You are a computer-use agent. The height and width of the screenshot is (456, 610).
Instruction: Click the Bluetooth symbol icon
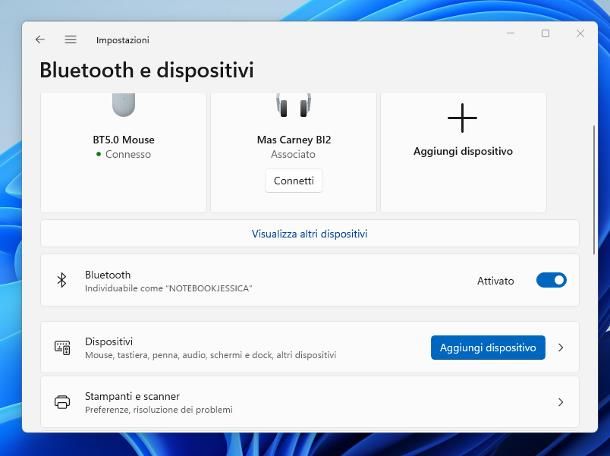[62, 280]
